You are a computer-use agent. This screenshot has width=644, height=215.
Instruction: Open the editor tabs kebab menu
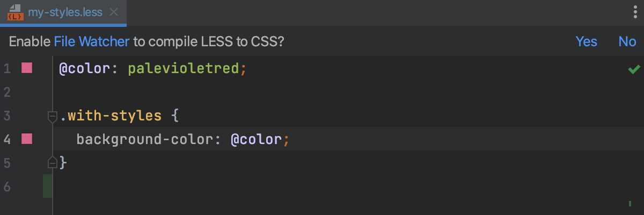click(x=635, y=12)
